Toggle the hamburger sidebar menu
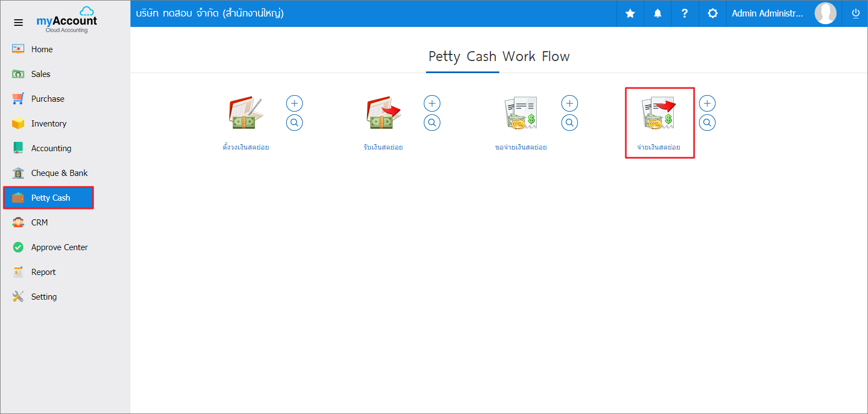This screenshot has height=414, width=868. point(18,23)
